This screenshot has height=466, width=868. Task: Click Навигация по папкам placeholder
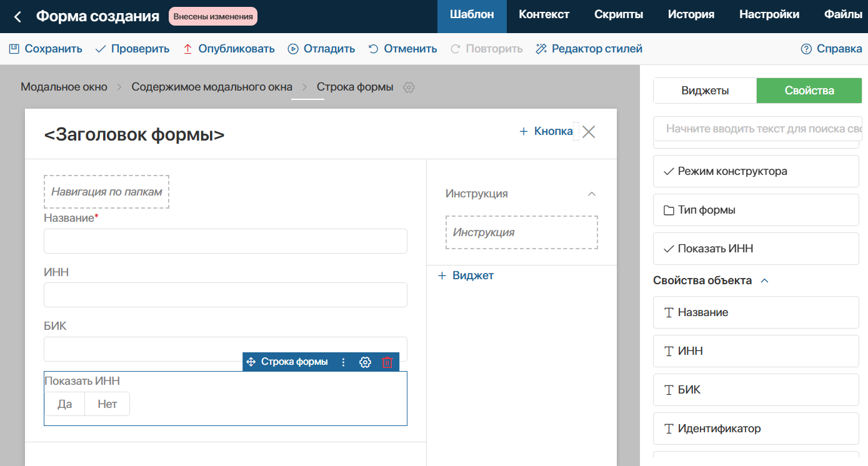pos(107,192)
